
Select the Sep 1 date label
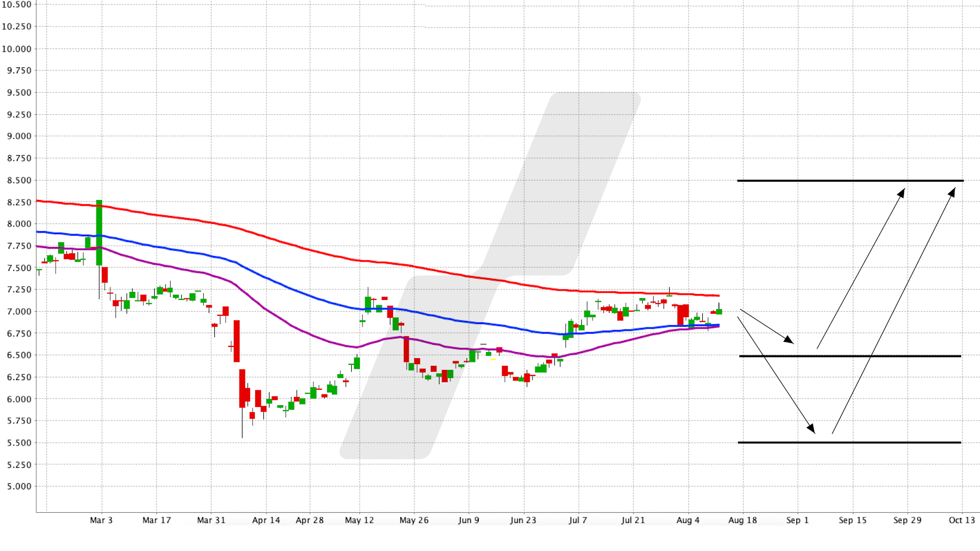pos(797,520)
